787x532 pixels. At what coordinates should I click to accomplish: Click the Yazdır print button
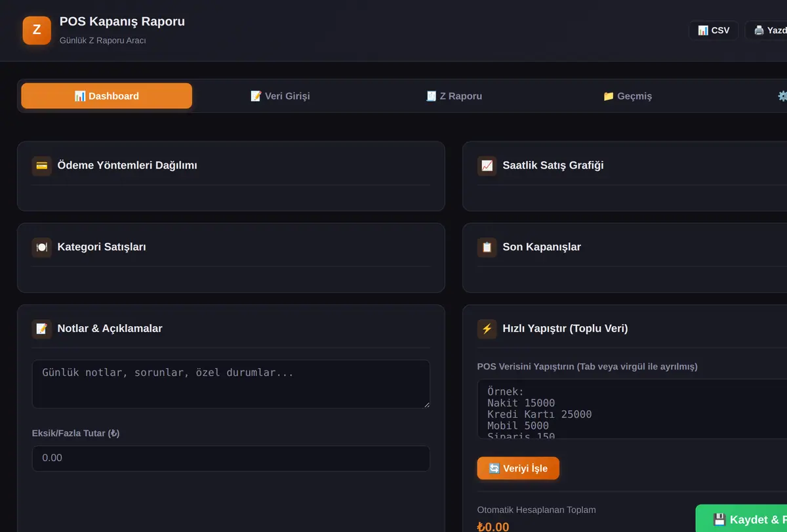pos(766,30)
